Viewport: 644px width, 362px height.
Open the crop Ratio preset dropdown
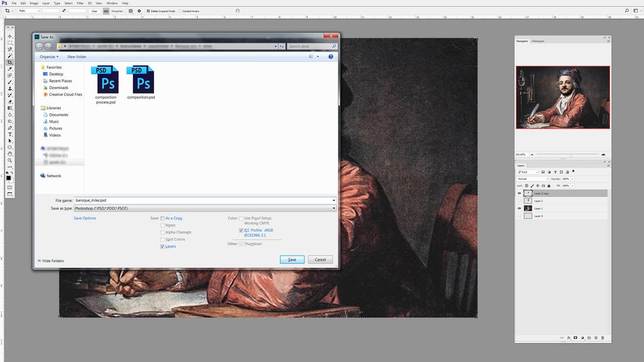[x=29, y=11]
